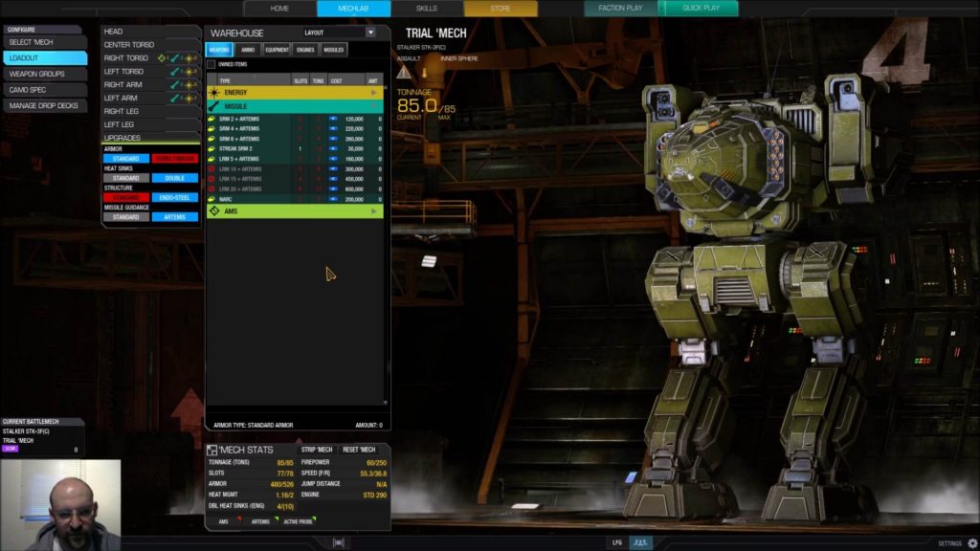Click the Missile category rocket icon
The height and width of the screenshot is (551, 980).
coord(214,107)
